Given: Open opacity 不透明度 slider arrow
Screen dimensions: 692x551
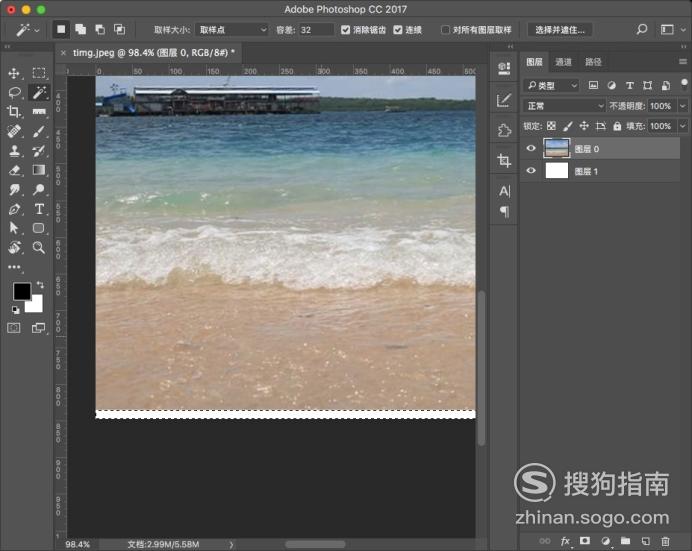Looking at the screenshot, I should (x=683, y=106).
